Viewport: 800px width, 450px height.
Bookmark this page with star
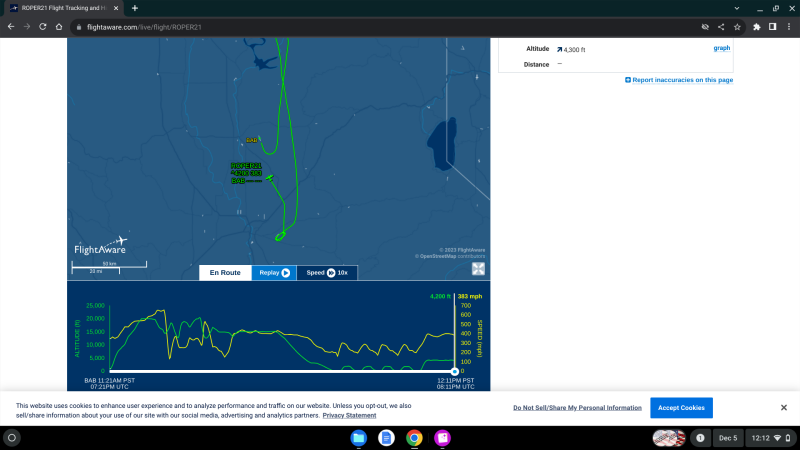[737, 27]
